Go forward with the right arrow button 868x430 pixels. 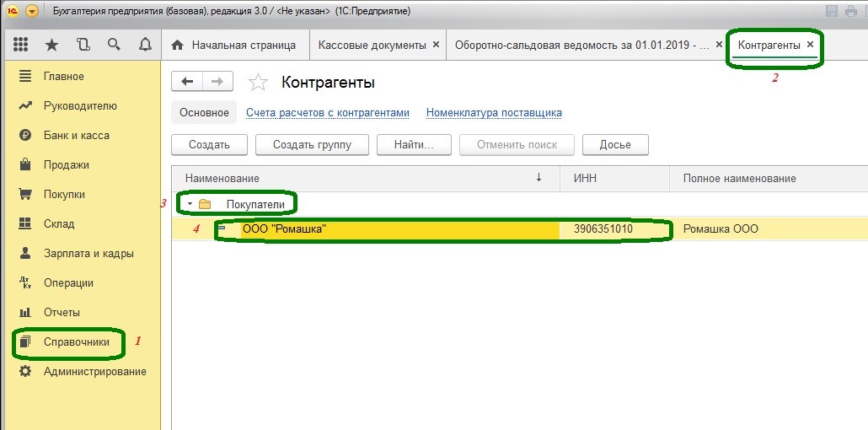click(217, 82)
